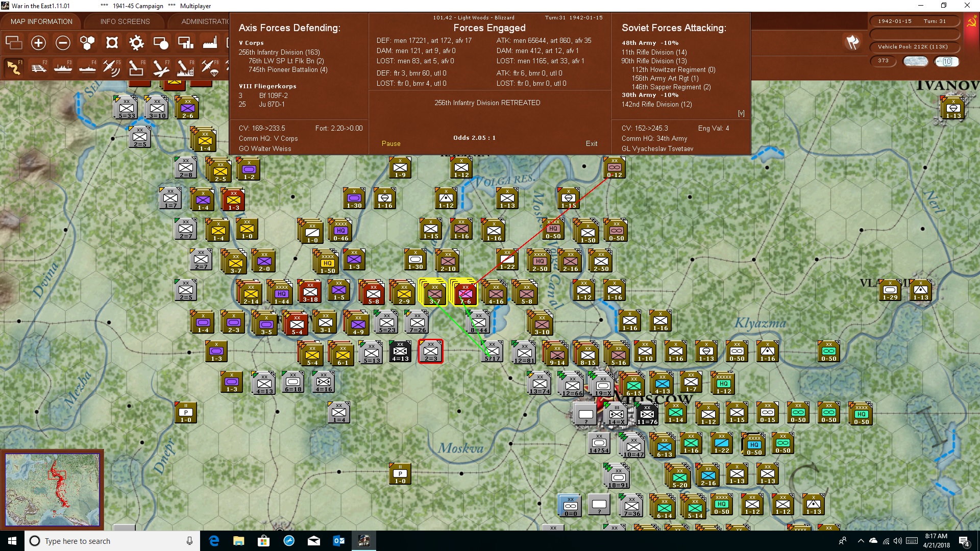The height and width of the screenshot is (551, 980).
Task: Click 146th Sapper Regiment entry
Action: pos(671,87)
